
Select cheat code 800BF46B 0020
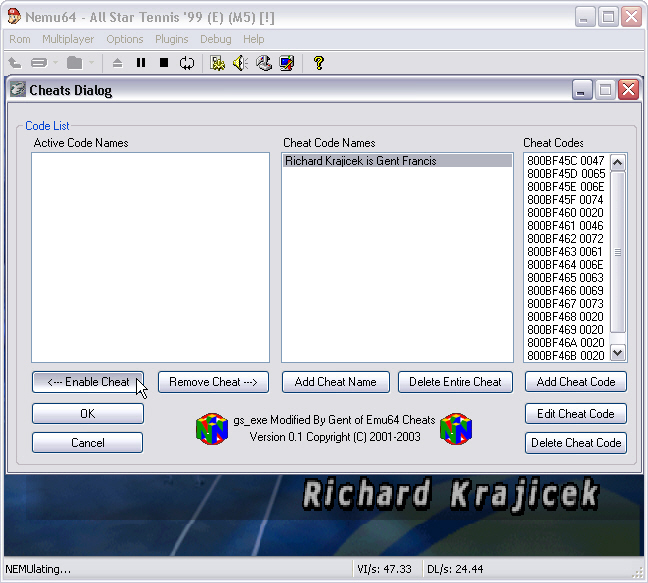566,356
